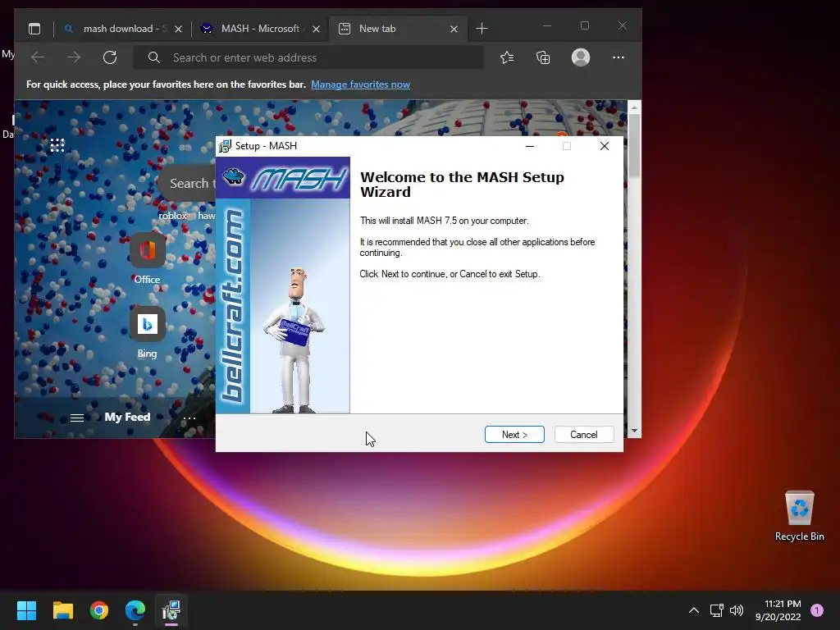Click the Edge address bar
The height and width of the screenshot is (630, 840).
click(x=308, y=57)
